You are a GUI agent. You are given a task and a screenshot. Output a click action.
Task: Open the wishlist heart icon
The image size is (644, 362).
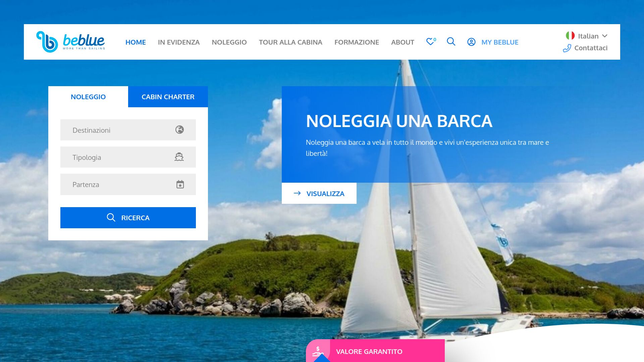(x=430, y=42)
